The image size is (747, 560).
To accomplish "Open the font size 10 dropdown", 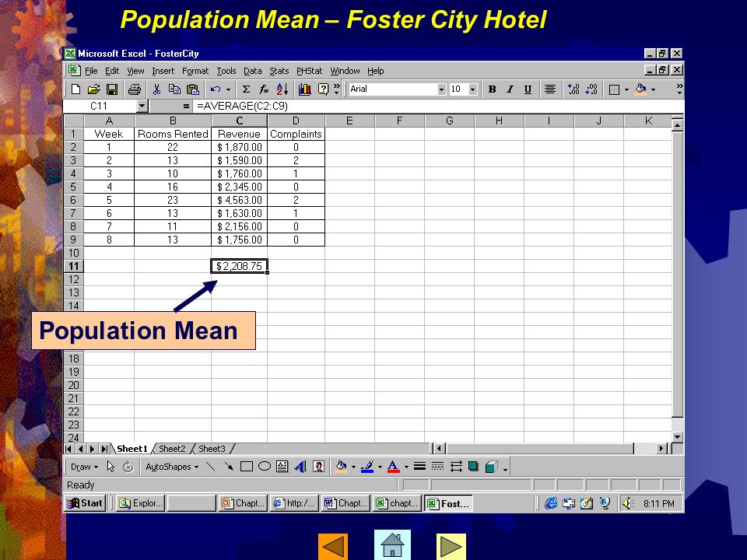I will point(472,89).
